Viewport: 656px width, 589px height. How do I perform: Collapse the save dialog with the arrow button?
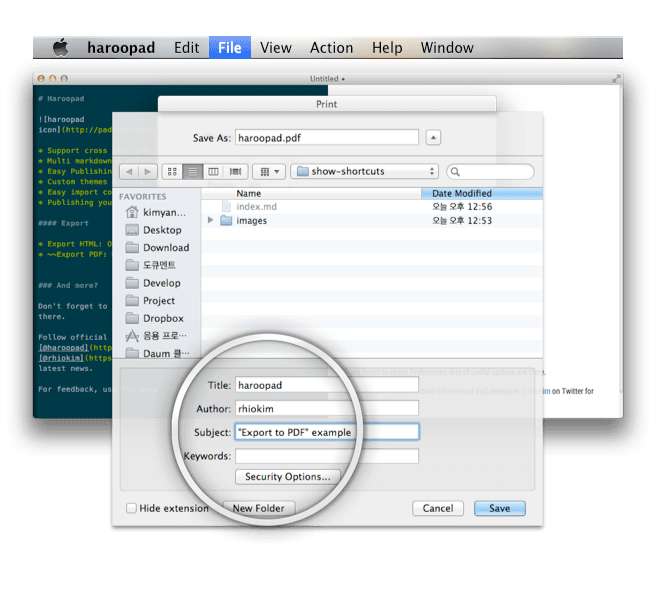(x=433, y=138)
